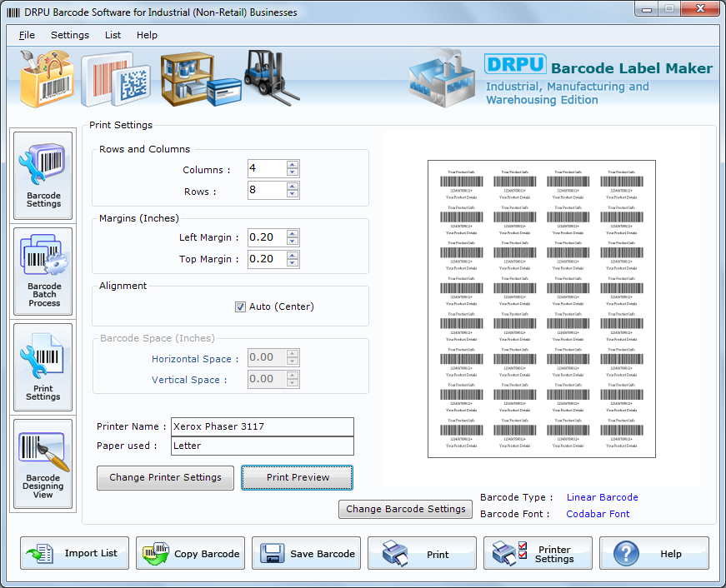This screenshot has width=726, height=588.
Task: Click the Print Preview button
Action: [297, 478]
